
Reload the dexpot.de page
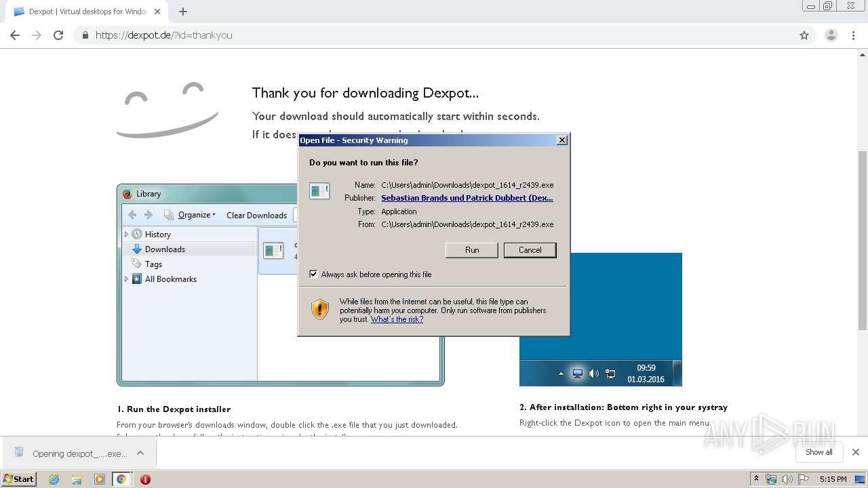tap(58, 35)
